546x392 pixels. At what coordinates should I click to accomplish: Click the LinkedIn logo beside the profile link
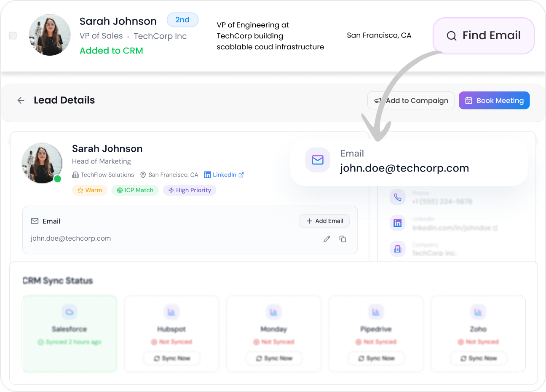[207, 175]
